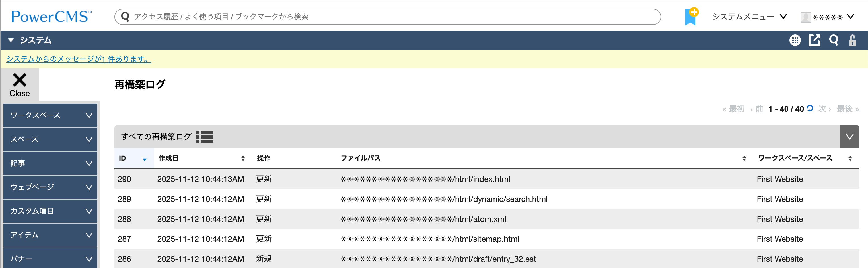Click the PowerCMS logo
This screenshot has width=868, height=268.
pos(51,17)
